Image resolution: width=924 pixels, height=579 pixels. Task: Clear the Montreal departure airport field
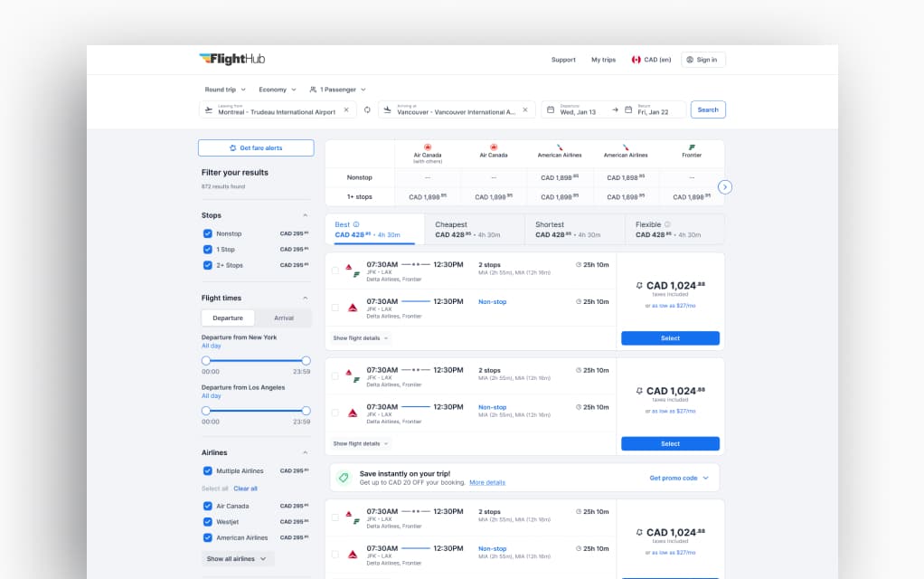click(x=346, y=109)
